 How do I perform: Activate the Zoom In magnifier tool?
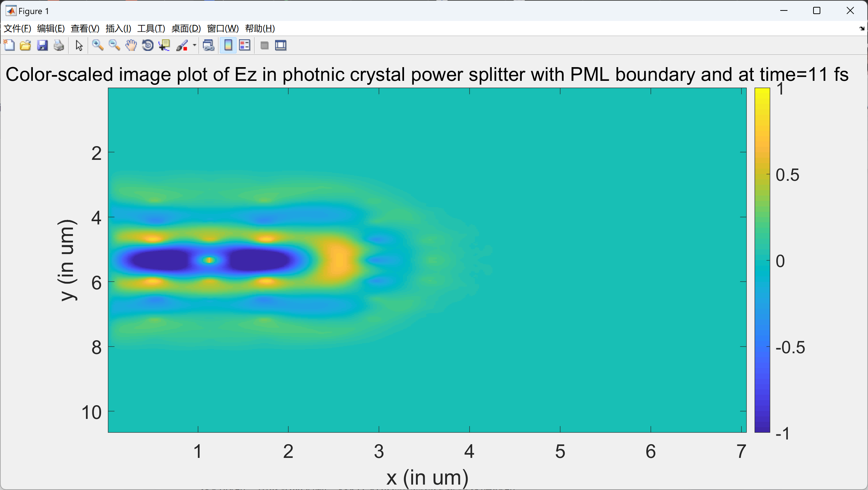[97, 45]
